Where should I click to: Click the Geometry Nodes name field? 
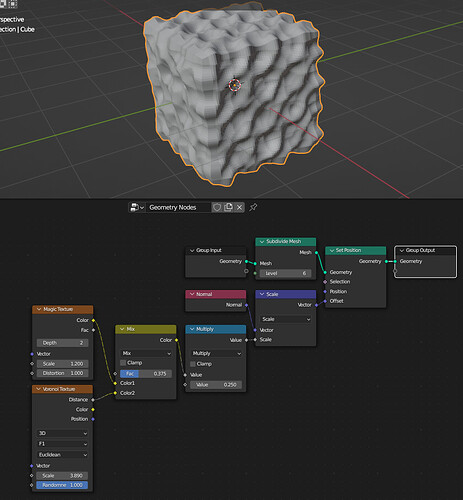point(178,207)
